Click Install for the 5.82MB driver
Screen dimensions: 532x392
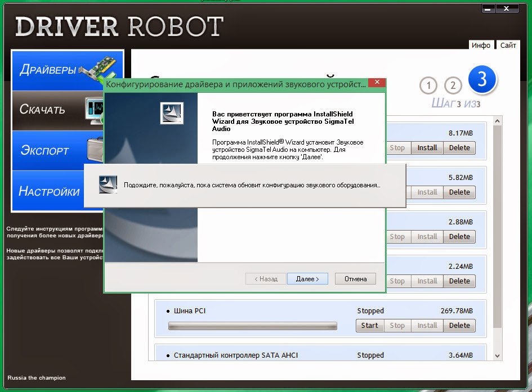point(427,192)
